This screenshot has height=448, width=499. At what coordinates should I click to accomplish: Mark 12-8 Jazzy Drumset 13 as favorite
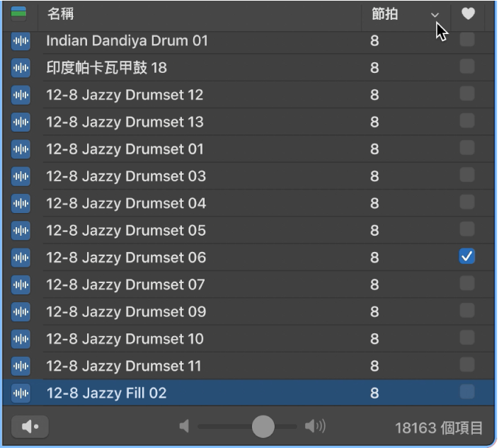[467, 120]
